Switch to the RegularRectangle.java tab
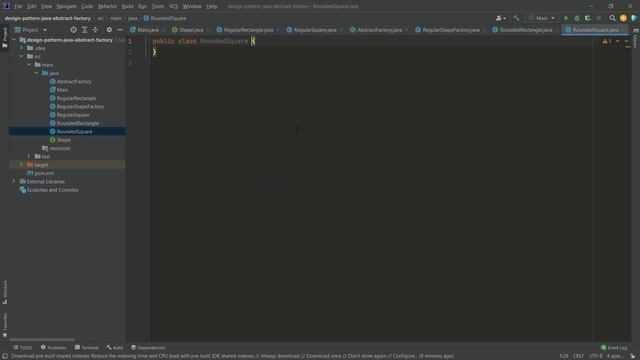Viewport: 640px width, 360px height. pos(248,30)
